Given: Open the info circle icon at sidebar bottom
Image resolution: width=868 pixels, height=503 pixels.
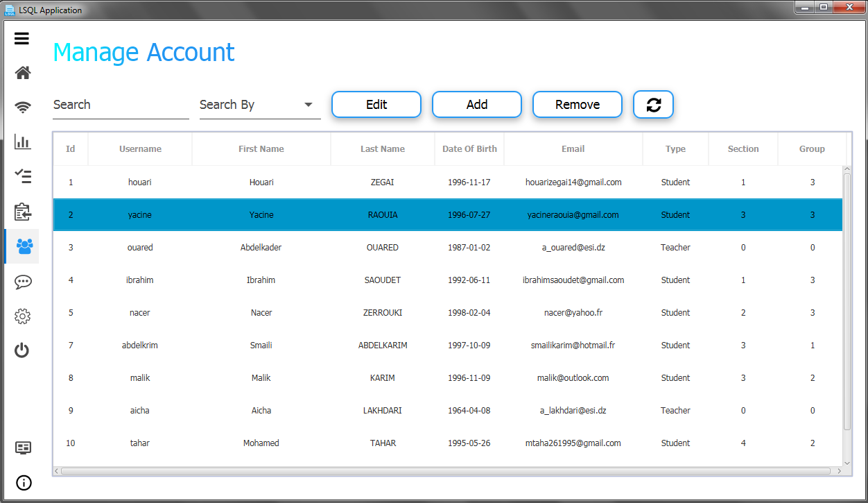Looking at the screenshot, I should pos(24,483).
